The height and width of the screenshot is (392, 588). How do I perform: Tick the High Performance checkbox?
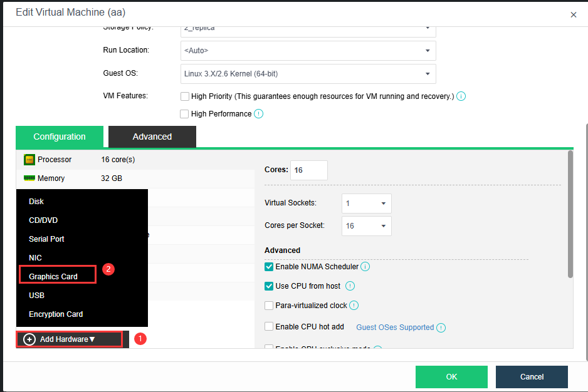point(184,114)
